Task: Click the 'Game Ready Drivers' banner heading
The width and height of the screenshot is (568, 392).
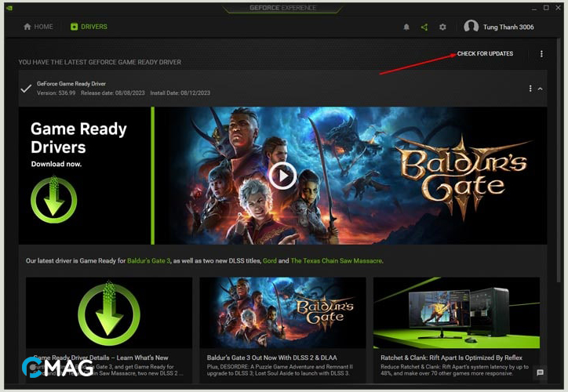Action: [x=78, y=138]
